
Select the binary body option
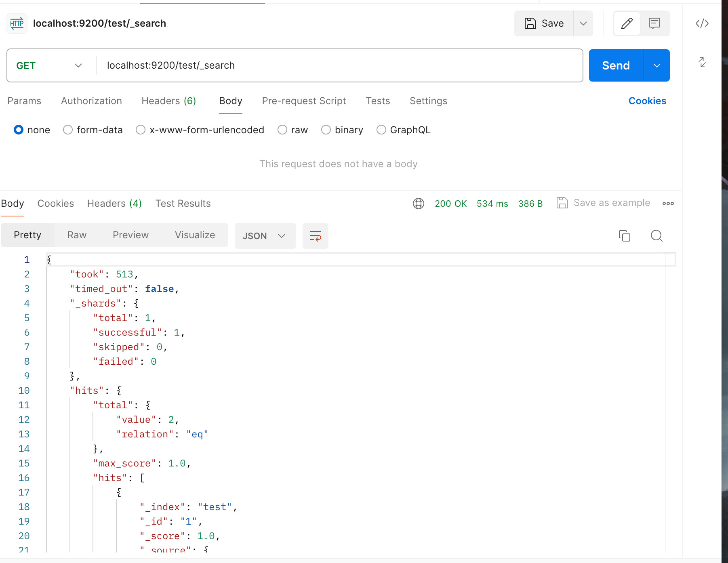[x=326, y=130]
